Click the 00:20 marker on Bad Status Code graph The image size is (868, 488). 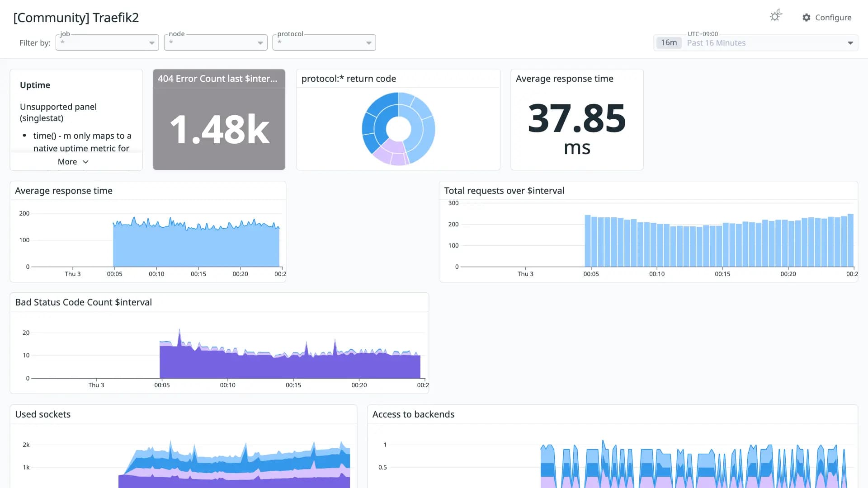[359, 385]
